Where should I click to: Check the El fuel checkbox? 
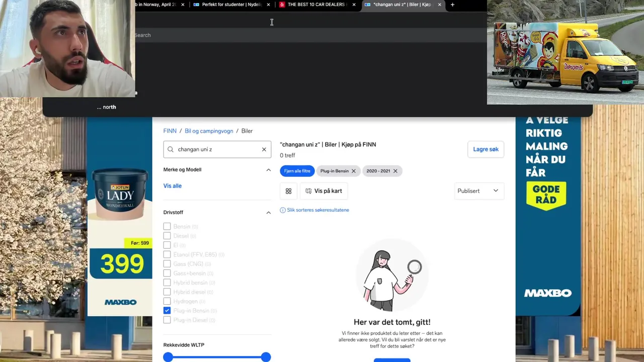[167, 245]
